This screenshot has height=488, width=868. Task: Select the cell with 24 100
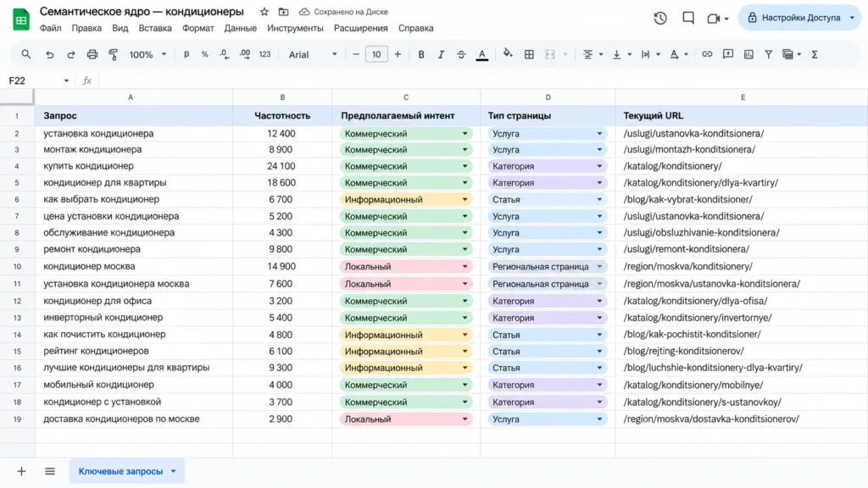pos(282,166)
